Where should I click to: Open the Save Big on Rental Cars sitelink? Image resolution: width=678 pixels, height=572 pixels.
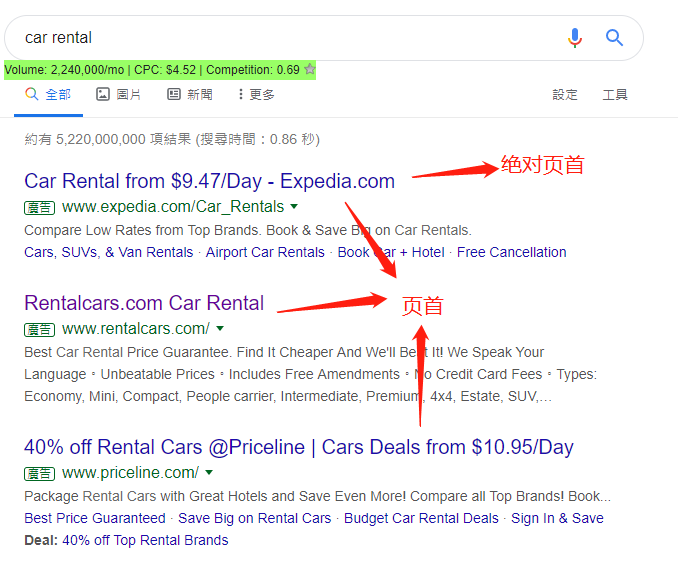click(x=255, y=518)
